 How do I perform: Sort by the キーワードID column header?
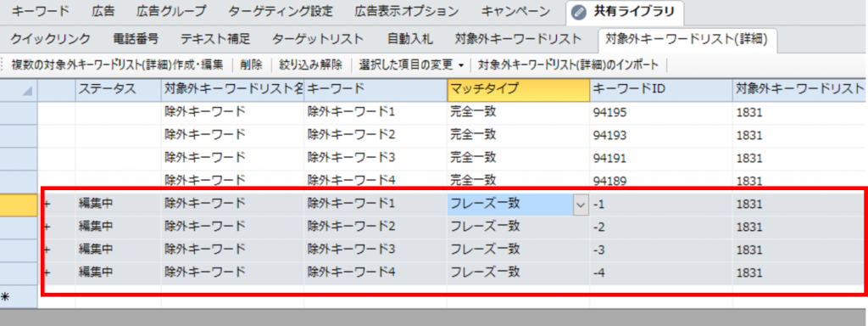point(661,90)
